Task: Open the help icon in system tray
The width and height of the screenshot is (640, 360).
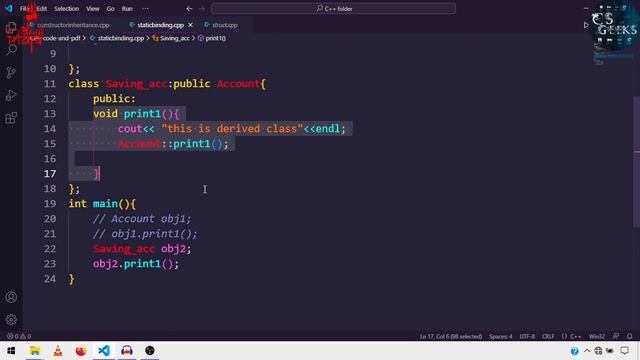Action: click(x=574, y=351)
